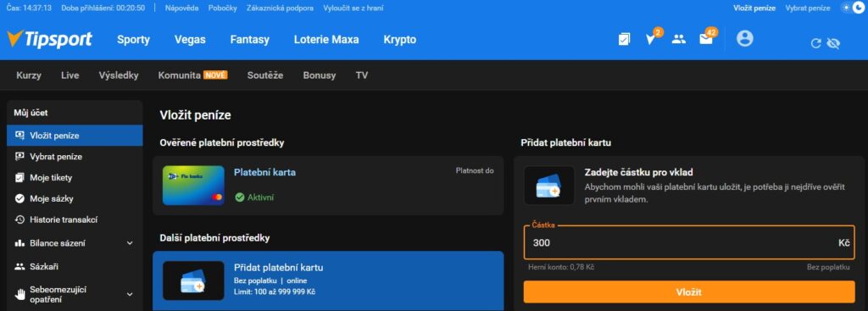Open Pobočky link in top bar

click(x=223, y=8)
